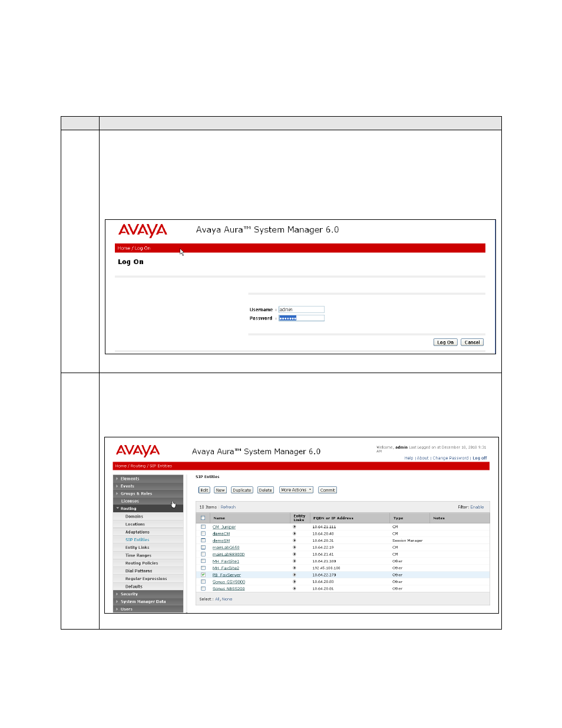The width and height of the screenshot is (562, 728).
Task: Check the mainLabG650 row checkbox
Action: (x=203, y=548)
